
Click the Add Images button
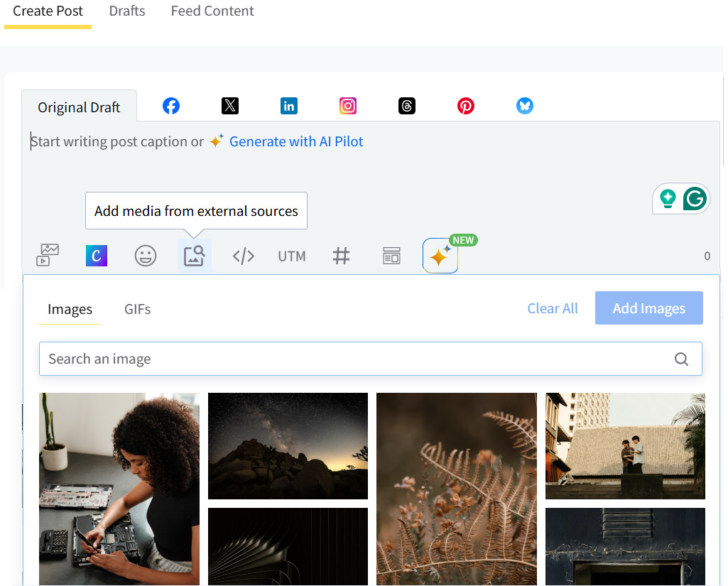click(x=648, y=308)
